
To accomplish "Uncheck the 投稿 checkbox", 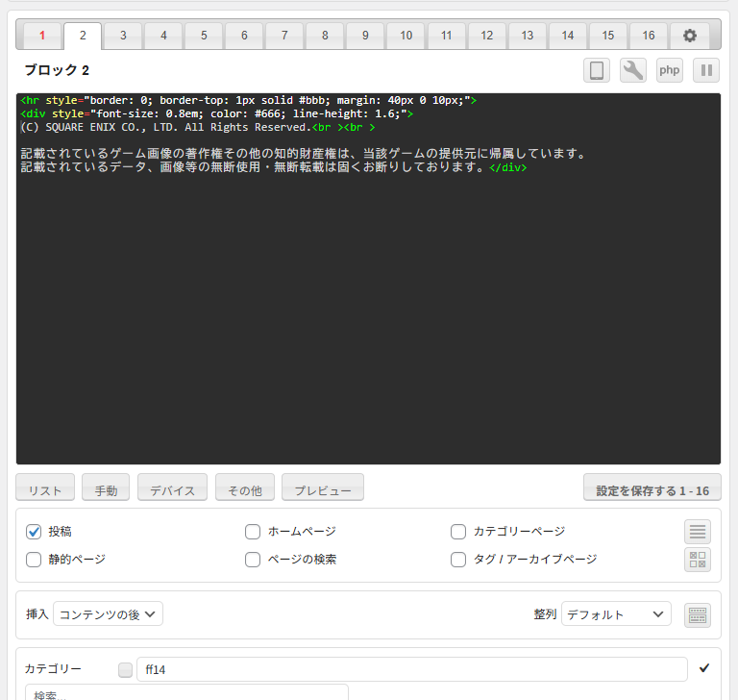I will pyautogui.click(x=34, y=532).
